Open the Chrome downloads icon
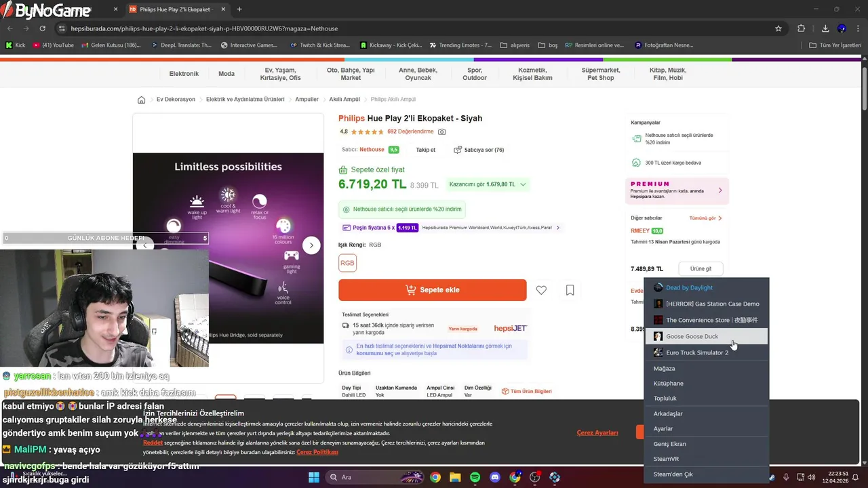868x488 pixels. click(825, 28)
